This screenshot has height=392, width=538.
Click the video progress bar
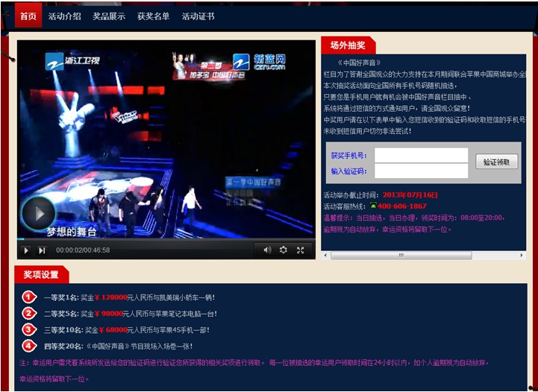click(166, 239)
